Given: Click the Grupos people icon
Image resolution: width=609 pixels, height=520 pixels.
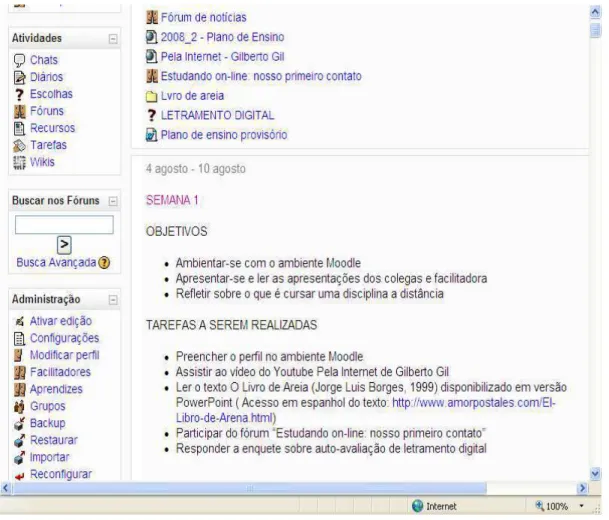Looking at the screenshot, I should pos(19,407).
